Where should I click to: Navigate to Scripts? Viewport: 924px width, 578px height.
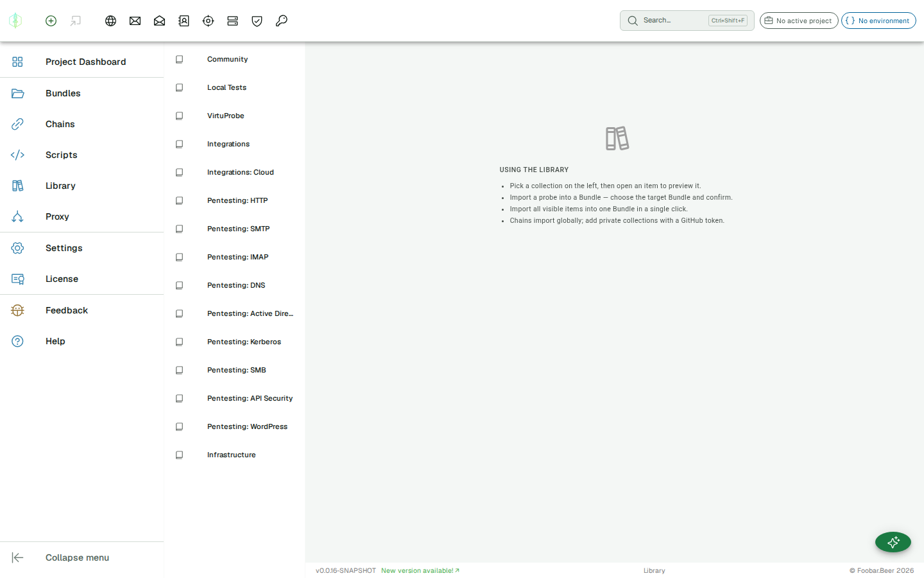coord(82,155)
